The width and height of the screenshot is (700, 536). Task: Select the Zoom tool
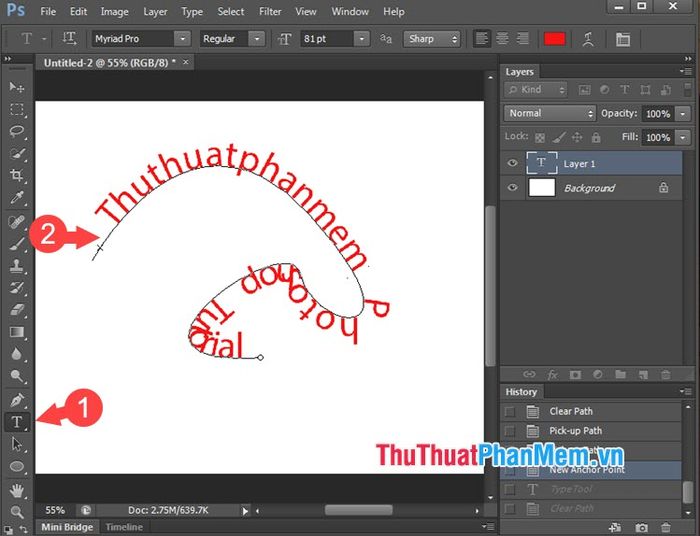(x=17, y=512)
